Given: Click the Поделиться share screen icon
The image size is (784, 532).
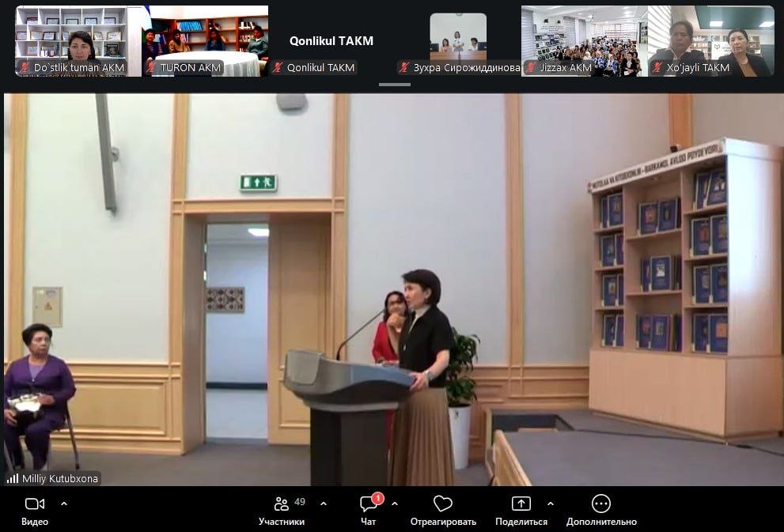Looking at the screenshot, I should click(x=521, y=504).
